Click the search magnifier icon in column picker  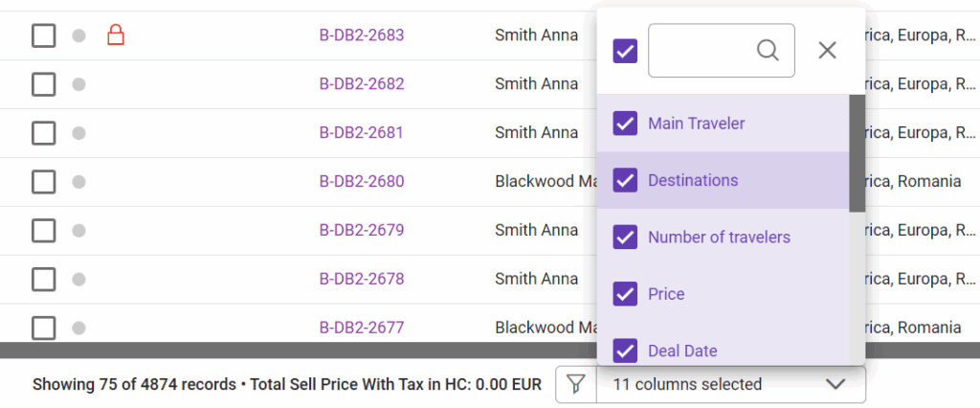[768, 50]
